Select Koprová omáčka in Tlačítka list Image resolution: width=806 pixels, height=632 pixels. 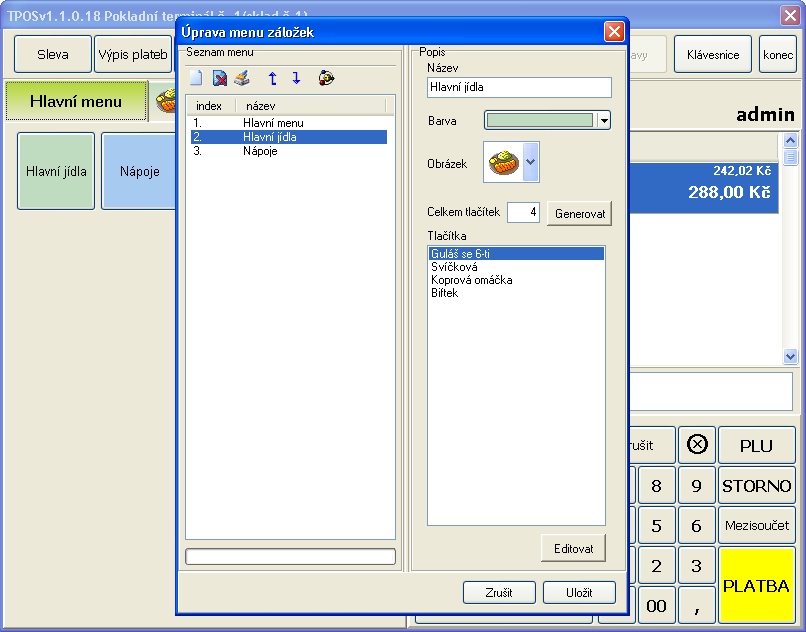coord(516,280)
